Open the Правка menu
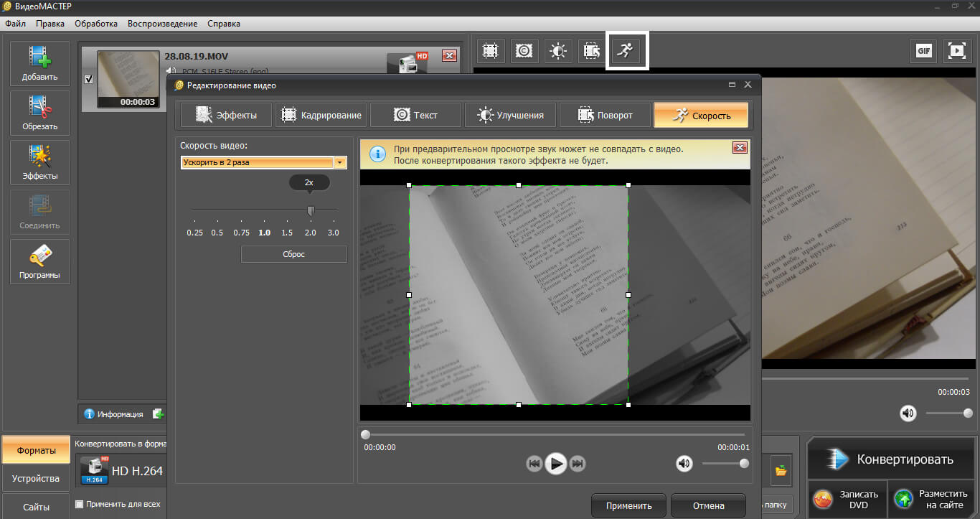The image size is (980, 519). [50, 24]
